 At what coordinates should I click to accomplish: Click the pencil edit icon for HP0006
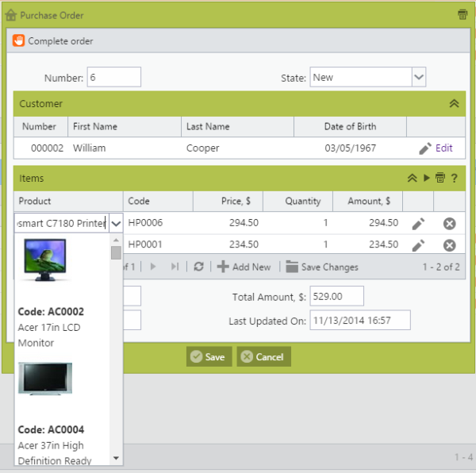418,224
